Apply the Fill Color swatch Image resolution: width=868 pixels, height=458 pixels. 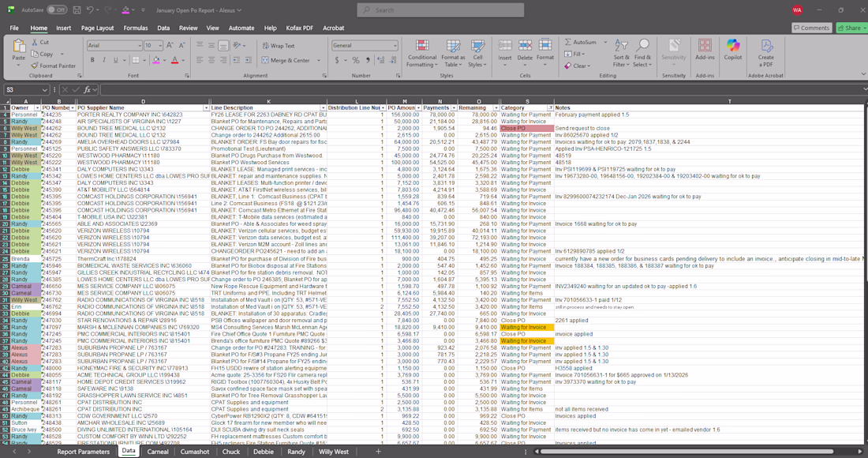pyautogui.click(x=156, y=60)
